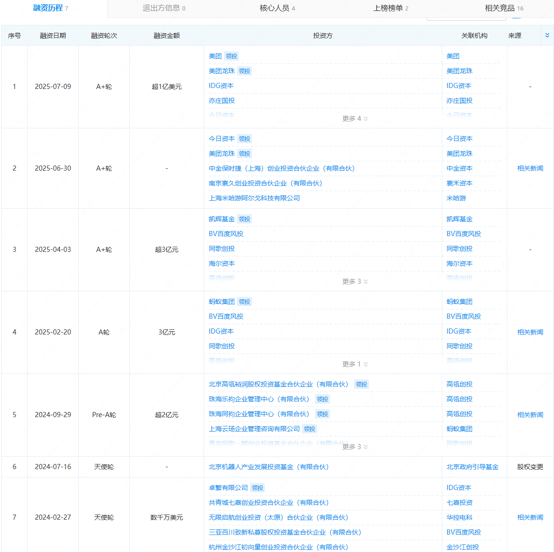Open the 核心人员 tab

[277, 8]
